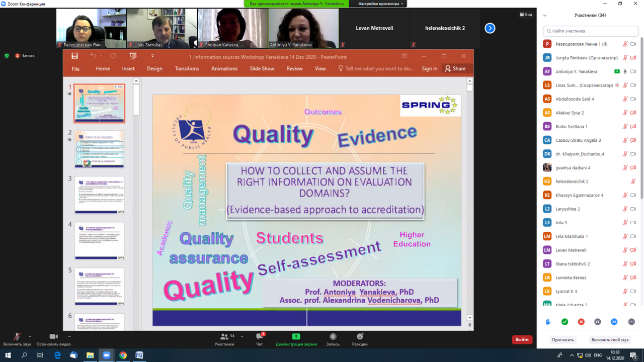Viewport: 644px width, 362px height.
Task: Toggle camera with 'Остановить видео' button
Action: tap(53, 339)
